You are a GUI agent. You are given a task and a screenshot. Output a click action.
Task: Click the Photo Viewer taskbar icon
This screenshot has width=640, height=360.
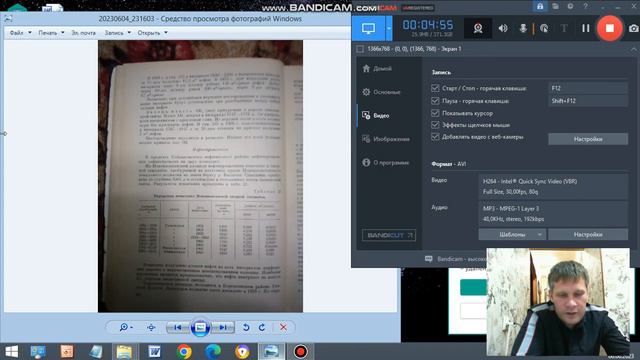click(271, 351)
